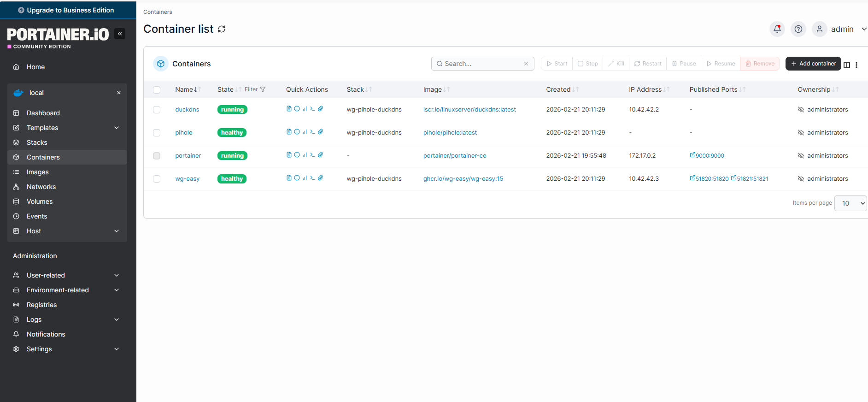Viewport: 868px width, 402px height.
Task: Open the table column settings icon
Action: tap(847, 65)
